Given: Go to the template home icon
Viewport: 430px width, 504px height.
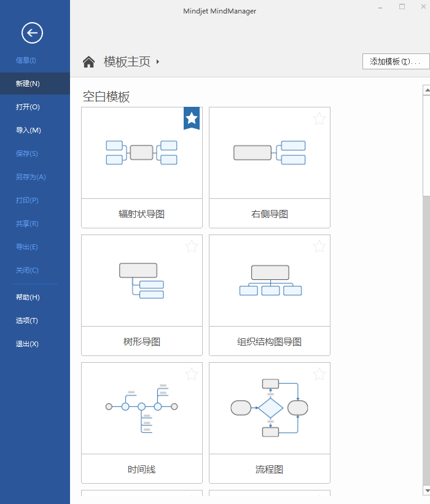Looking at the screenshot, I should tap(89, 62).
